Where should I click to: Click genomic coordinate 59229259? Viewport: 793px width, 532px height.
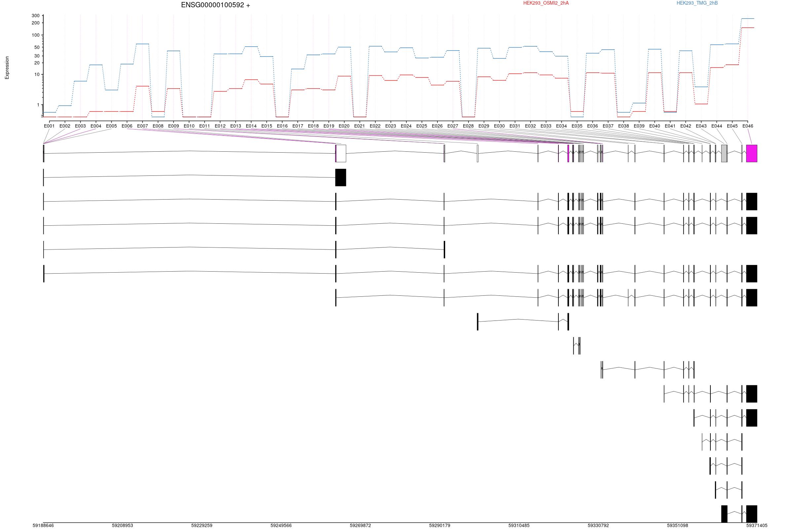(202, 525)
